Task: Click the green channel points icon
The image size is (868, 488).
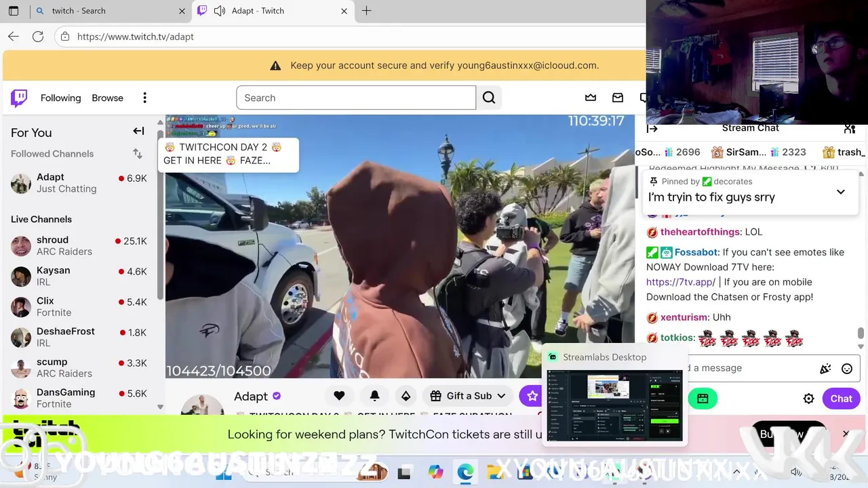Action: (703, 399)
